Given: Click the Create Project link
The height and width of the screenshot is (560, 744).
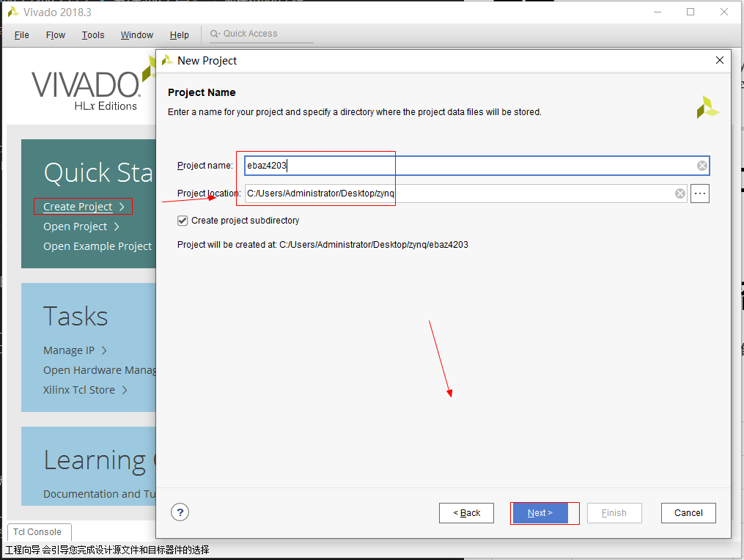Looking at the screenshot, I should click(x=78, y=207).
